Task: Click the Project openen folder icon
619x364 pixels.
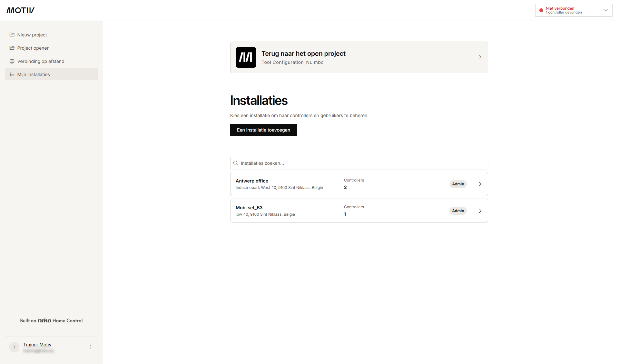Action: point(12,48)
